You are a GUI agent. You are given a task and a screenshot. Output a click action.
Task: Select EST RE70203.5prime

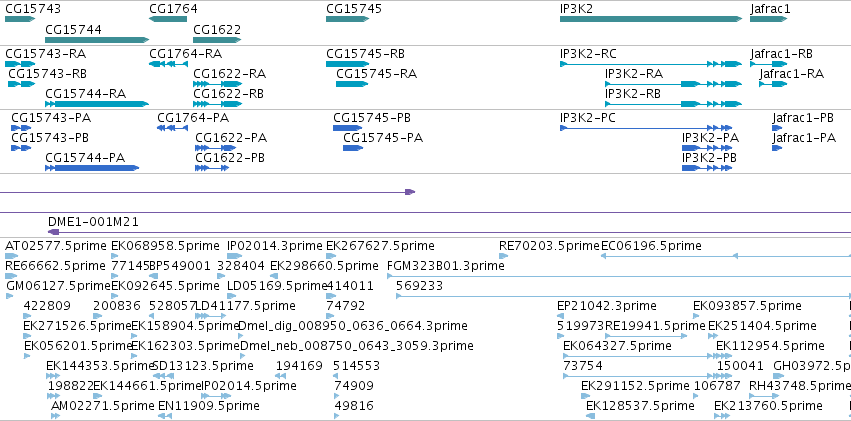(504, 256)
